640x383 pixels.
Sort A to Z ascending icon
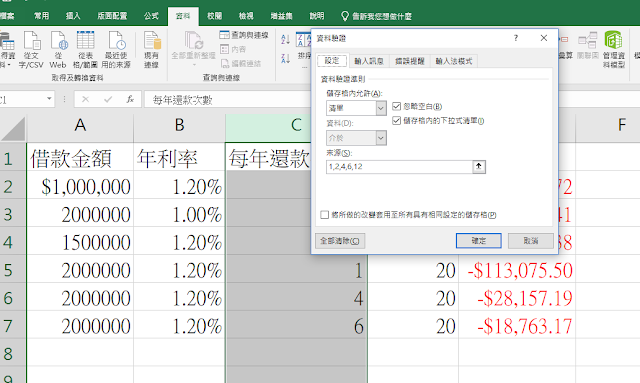[x=286, y=39]
